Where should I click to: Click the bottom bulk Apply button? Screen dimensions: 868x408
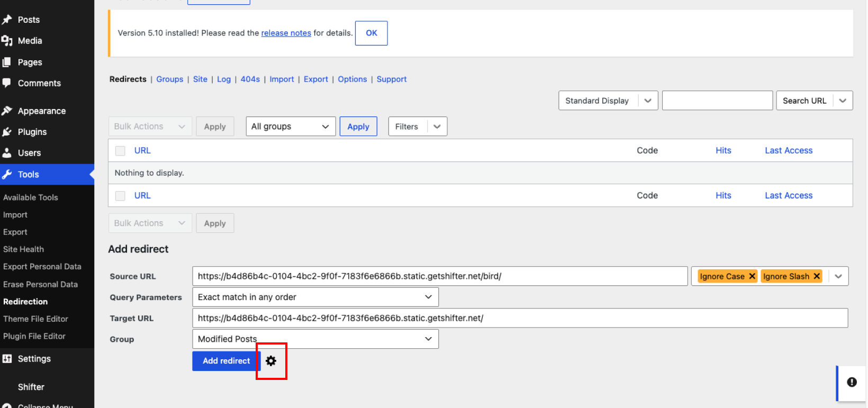pos(215,223)
